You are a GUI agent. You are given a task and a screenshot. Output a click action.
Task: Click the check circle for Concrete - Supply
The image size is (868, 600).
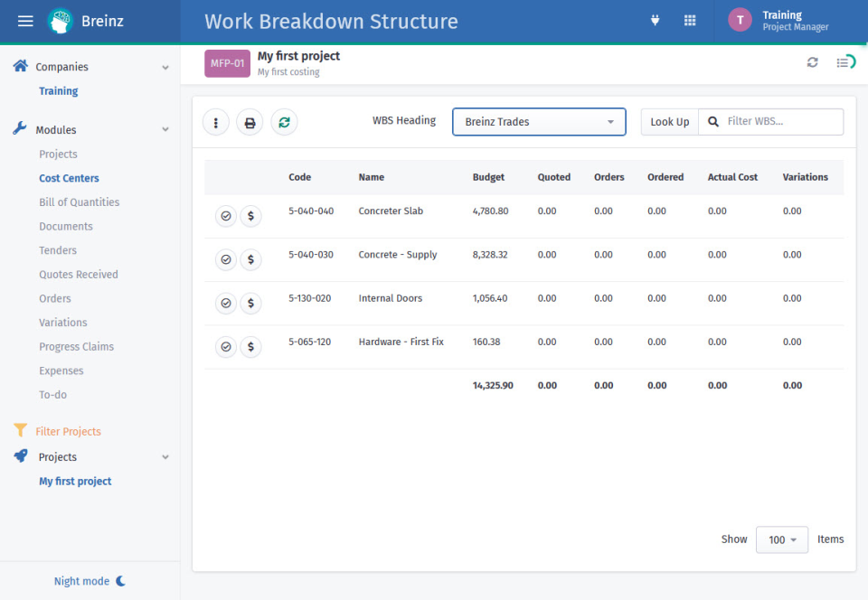(225, 259)
